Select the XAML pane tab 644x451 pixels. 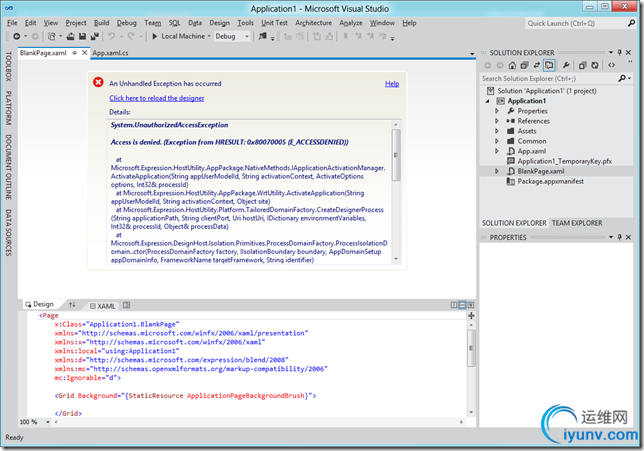(103, 306)
